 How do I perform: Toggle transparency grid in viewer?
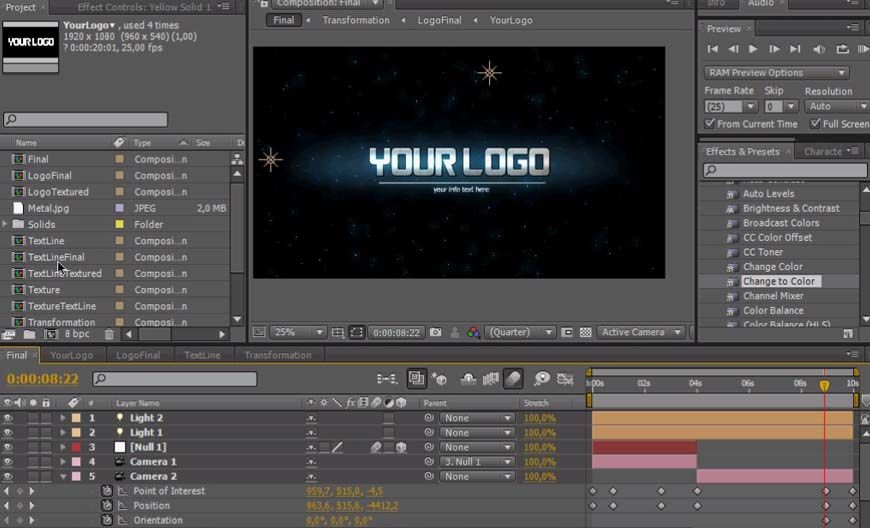585,332
